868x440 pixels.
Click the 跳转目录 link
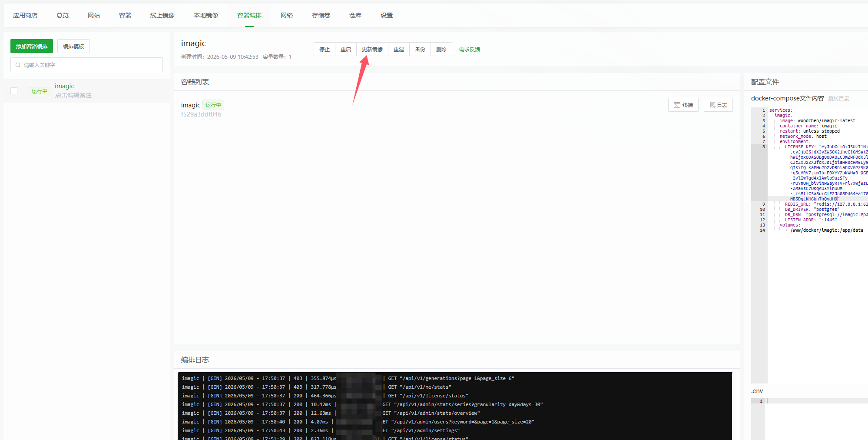coord(838,99)
